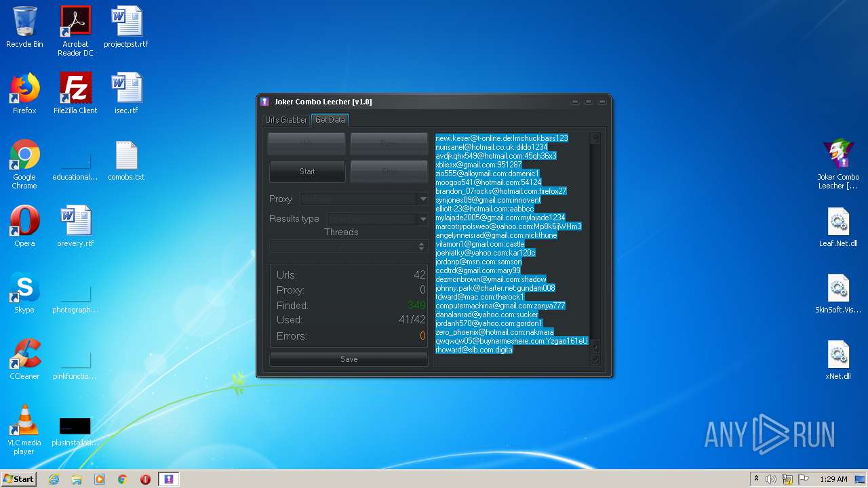Select the comobs.txt file icon
Image resolution: width=868 pixels, height=488 pixels.
[126, 160]
